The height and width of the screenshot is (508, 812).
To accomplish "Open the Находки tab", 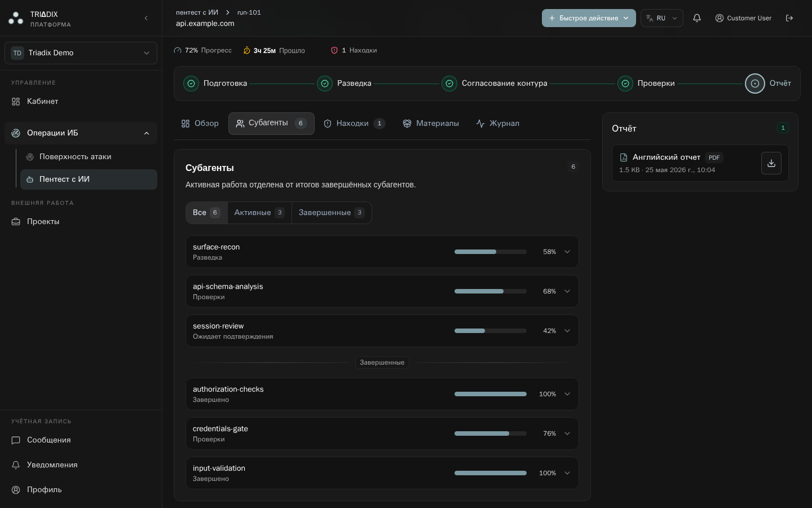I will [354, 124].
